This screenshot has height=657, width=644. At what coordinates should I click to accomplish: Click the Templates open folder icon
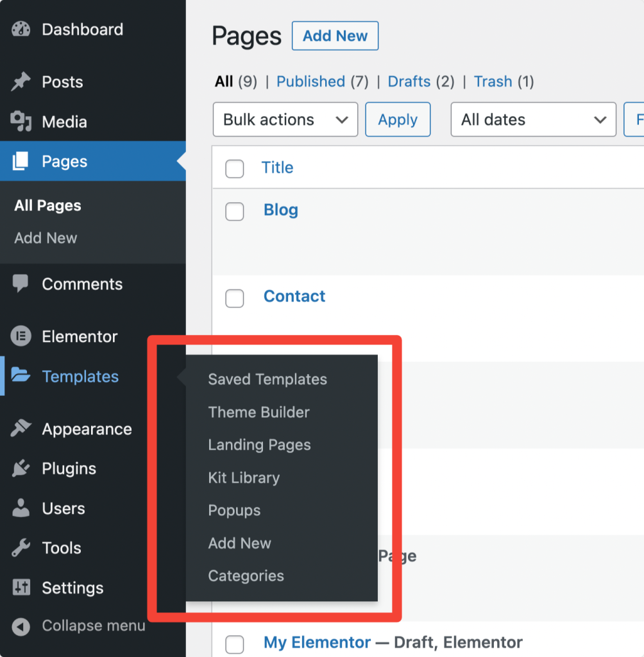pos(21,375)
